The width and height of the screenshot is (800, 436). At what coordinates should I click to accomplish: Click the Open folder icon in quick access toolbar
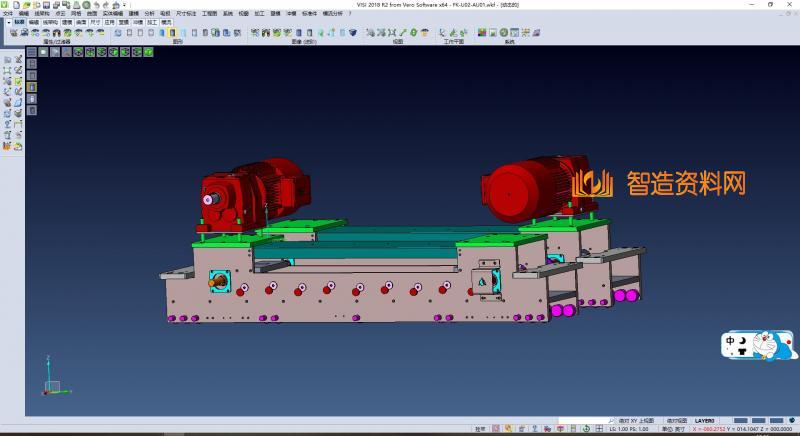(27, 4)
